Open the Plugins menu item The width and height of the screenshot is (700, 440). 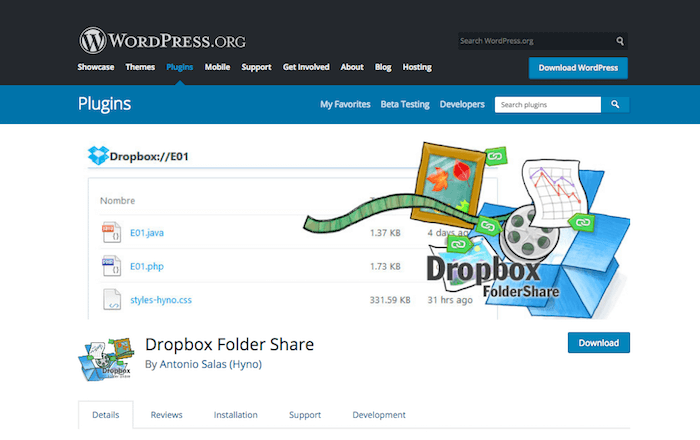tap(179, 67)
